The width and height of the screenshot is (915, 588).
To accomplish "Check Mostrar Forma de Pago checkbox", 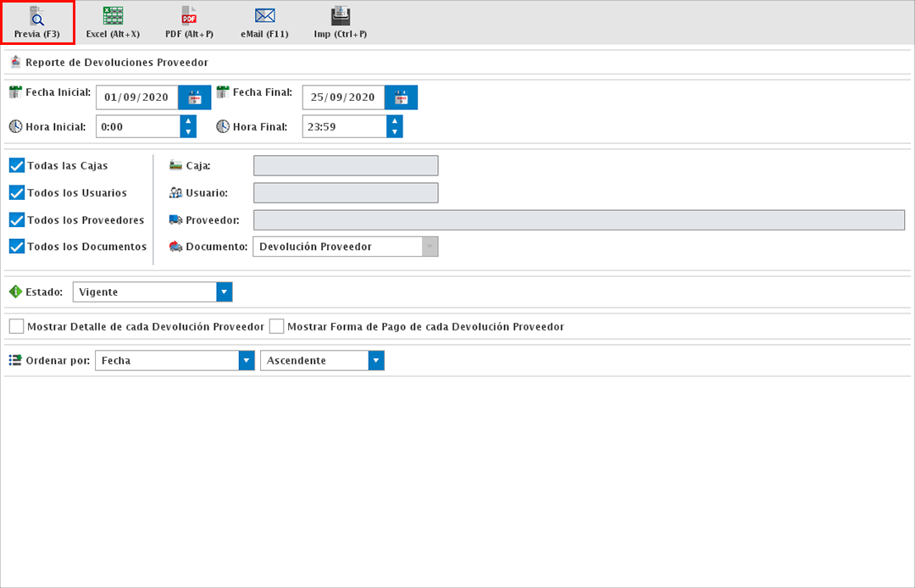I will (x=276, y=326).
